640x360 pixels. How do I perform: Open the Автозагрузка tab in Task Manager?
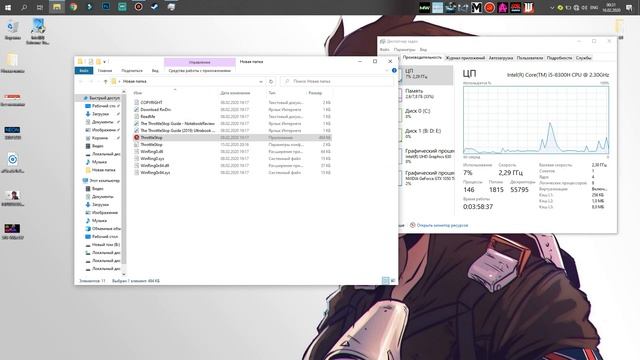(501, 58)
